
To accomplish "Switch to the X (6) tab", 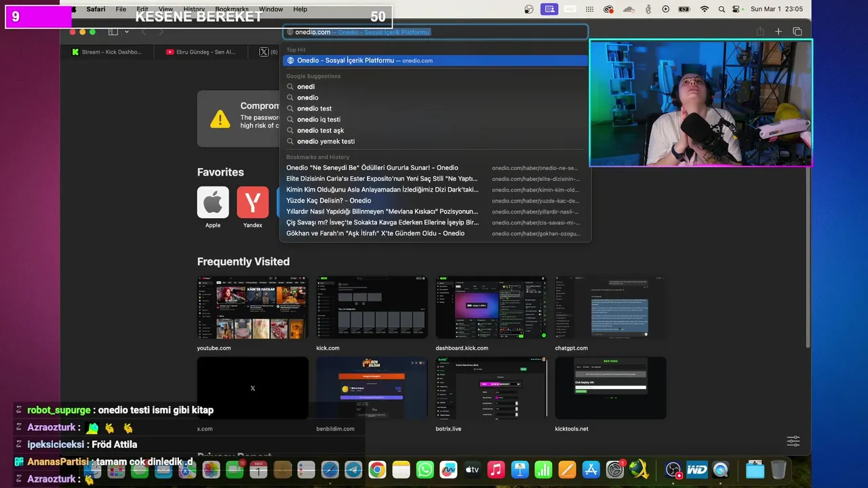I will click(x=269, y=52).
